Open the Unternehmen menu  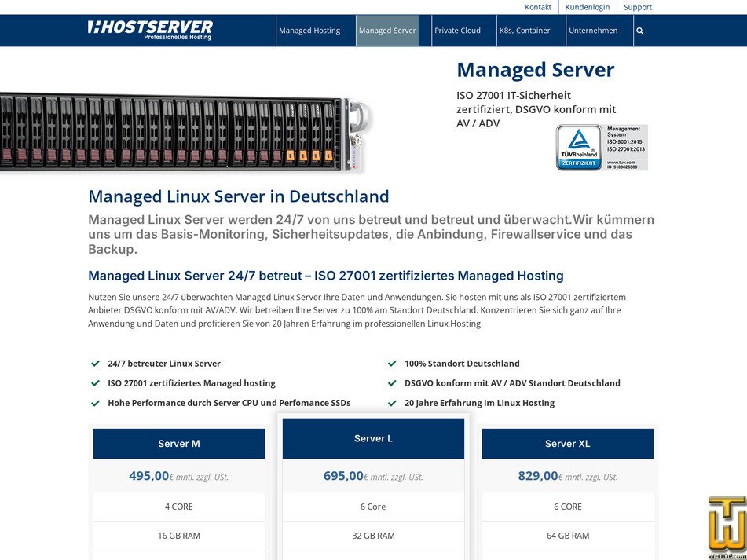point(593,31)
